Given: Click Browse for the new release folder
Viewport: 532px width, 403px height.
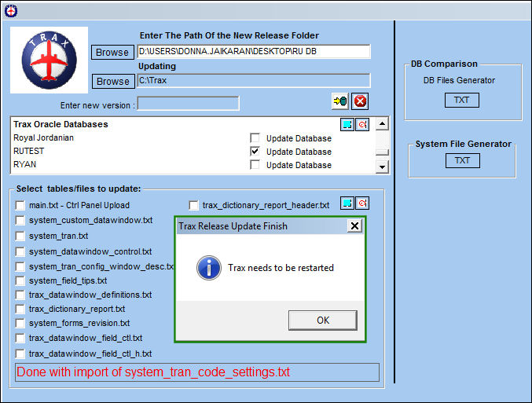Looking at the screenshot, I should (112, 52).
